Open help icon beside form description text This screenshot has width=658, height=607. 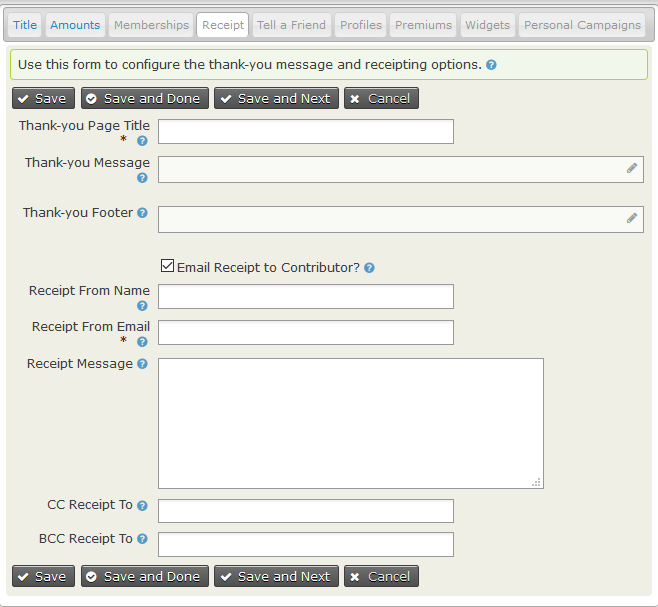point(491,65)
